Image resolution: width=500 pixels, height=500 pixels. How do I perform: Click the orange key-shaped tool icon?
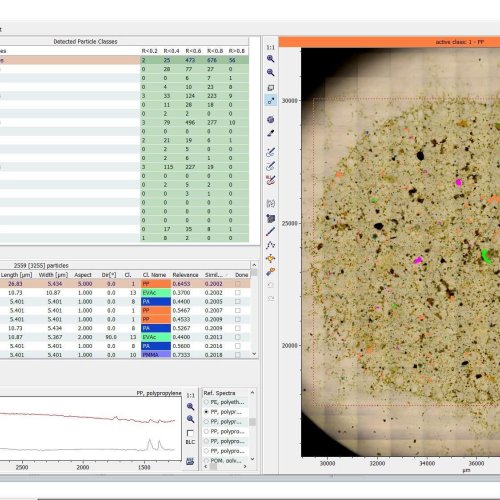pyautogui.click(x=271, y=272)
